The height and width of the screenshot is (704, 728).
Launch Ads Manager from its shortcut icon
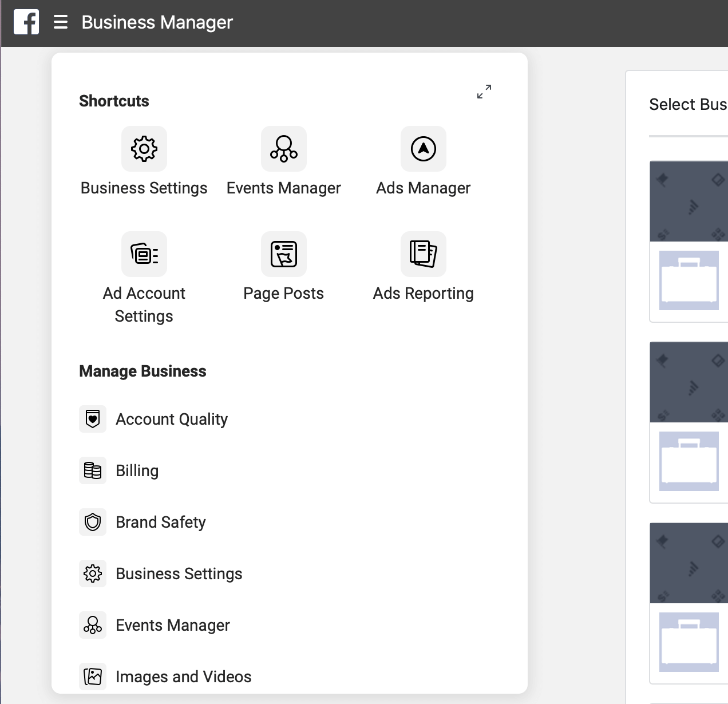tap(423, 149)
